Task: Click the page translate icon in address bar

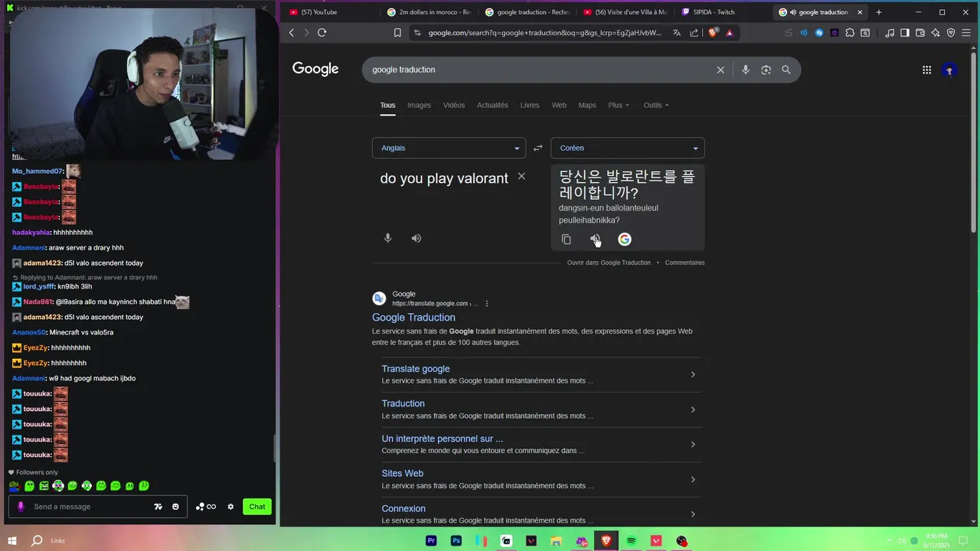Action: point(677,33)
